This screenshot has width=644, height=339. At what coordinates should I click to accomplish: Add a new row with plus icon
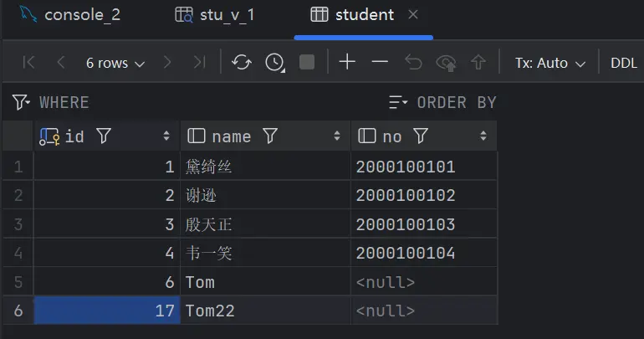(x=347, y=63)
